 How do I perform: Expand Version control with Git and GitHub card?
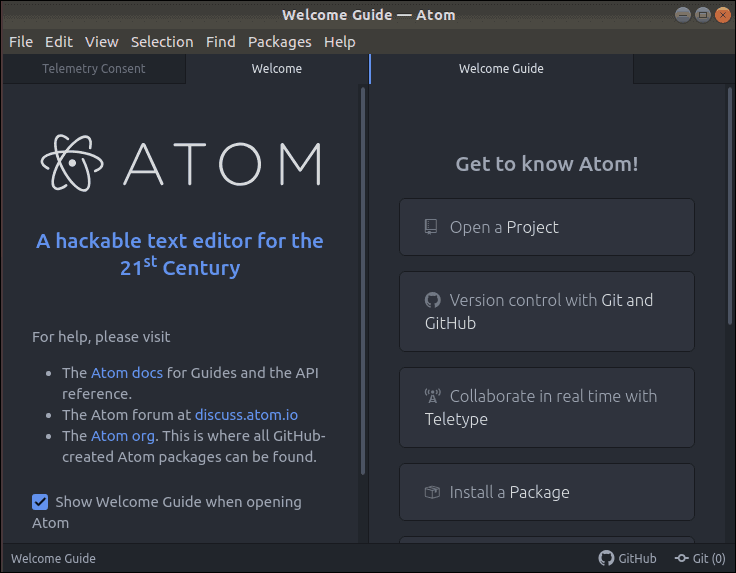[x=547, y=312]
